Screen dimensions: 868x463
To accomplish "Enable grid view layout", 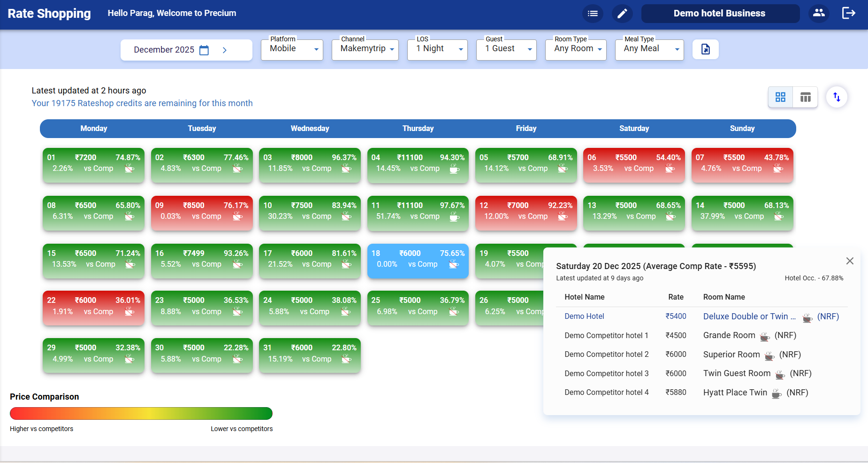I will click(x=781, y=97).
